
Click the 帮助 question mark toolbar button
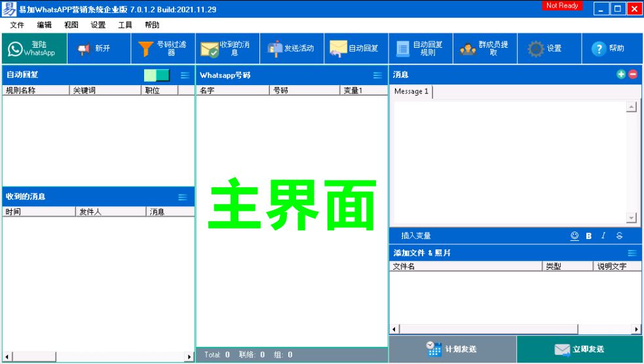point(613,48)
